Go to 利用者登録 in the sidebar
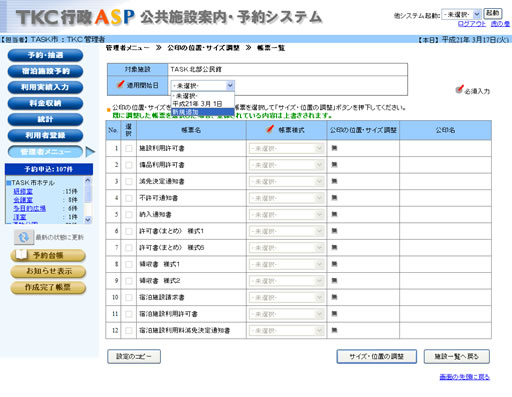Viewport: 512px width, 397px height. pos(45,135)
